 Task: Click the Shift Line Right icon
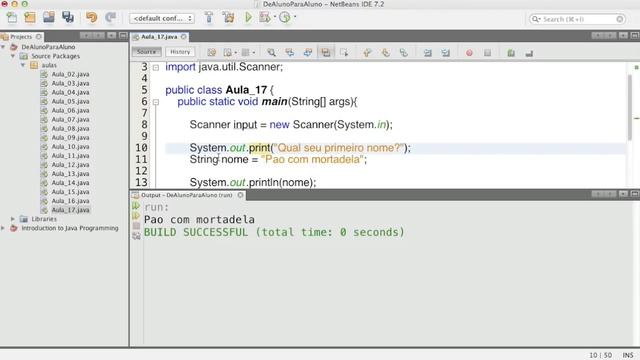click(445, 53)
